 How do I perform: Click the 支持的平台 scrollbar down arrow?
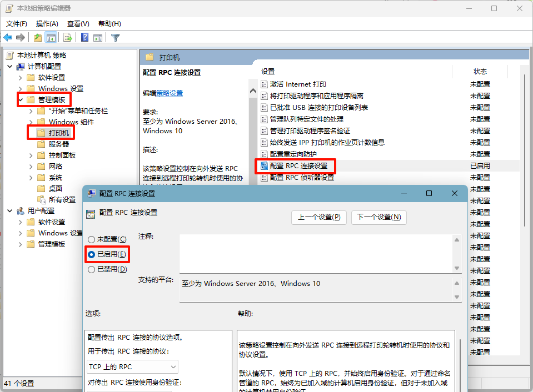tap(457, 297)
